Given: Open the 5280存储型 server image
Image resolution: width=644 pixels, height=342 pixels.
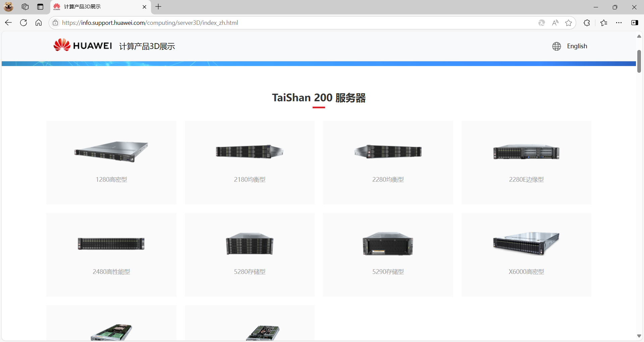Looking at the screenshot, I should [250, 244].
